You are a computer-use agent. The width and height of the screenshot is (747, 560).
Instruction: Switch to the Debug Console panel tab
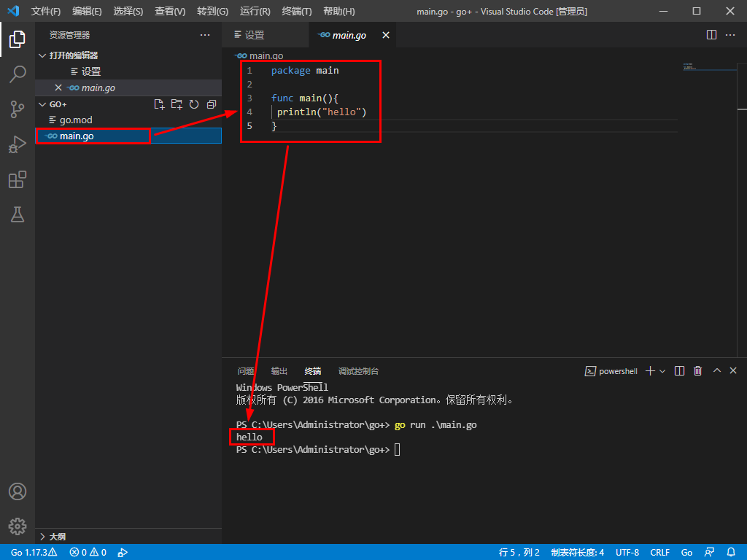(359, 371)
